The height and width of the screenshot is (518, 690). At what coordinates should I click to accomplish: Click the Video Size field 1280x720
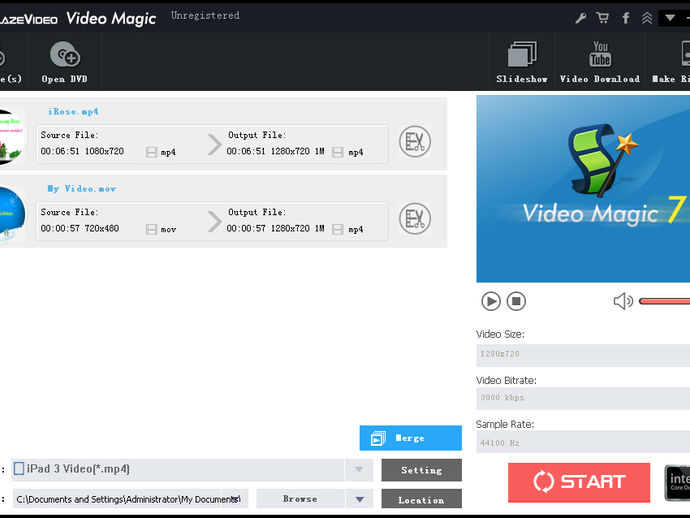583,354
